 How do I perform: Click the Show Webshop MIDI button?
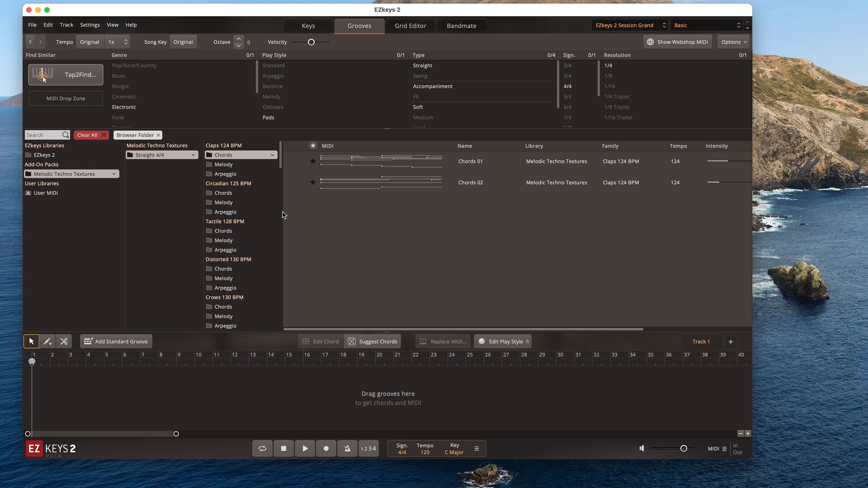point(677,42)
